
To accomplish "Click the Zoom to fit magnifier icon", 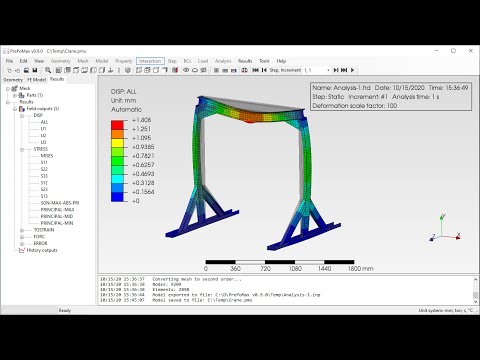I will [48, 70].
